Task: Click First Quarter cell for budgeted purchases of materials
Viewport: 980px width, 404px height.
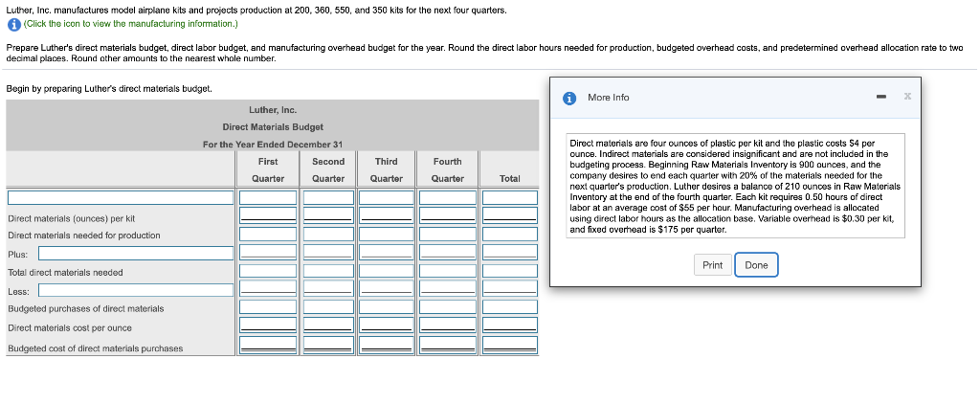Action: click(268, 307)
